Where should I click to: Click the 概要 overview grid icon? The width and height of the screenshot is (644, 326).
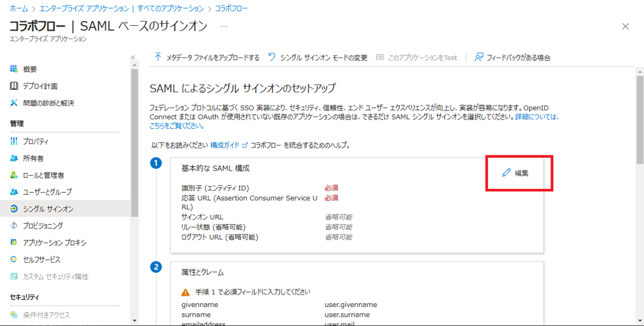click(14, 69)
